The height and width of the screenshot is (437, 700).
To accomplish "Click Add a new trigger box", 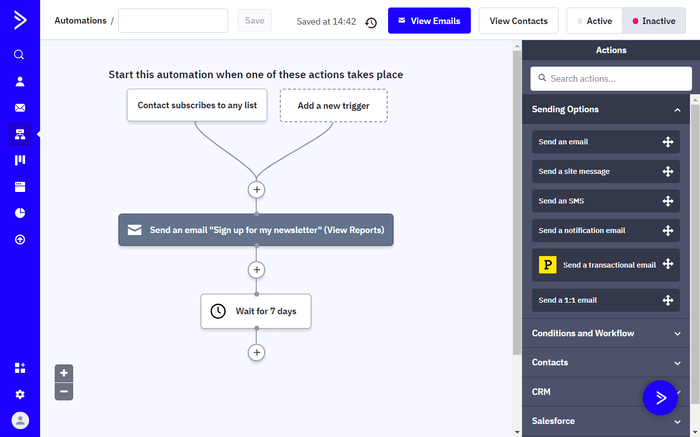I will (333, 106).
